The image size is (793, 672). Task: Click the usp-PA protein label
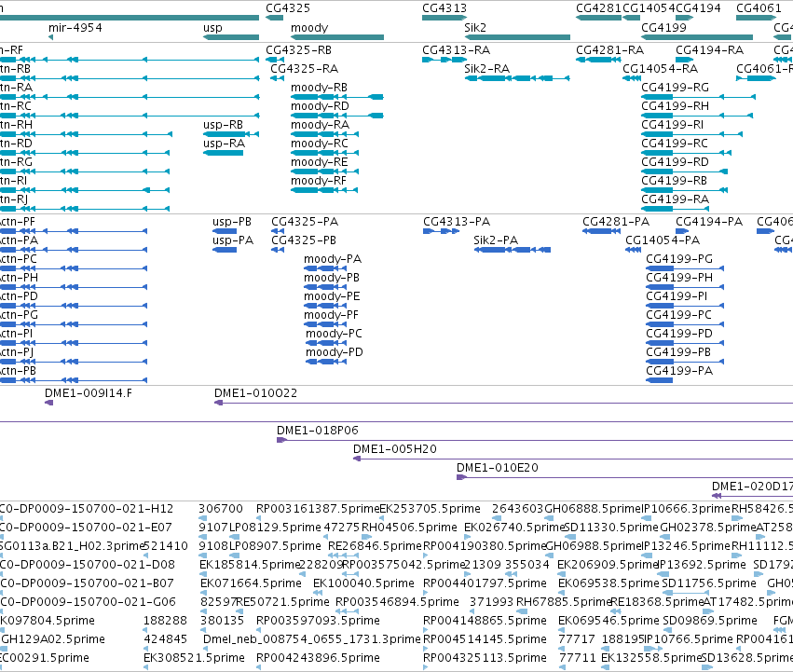[x=233, y=240]
